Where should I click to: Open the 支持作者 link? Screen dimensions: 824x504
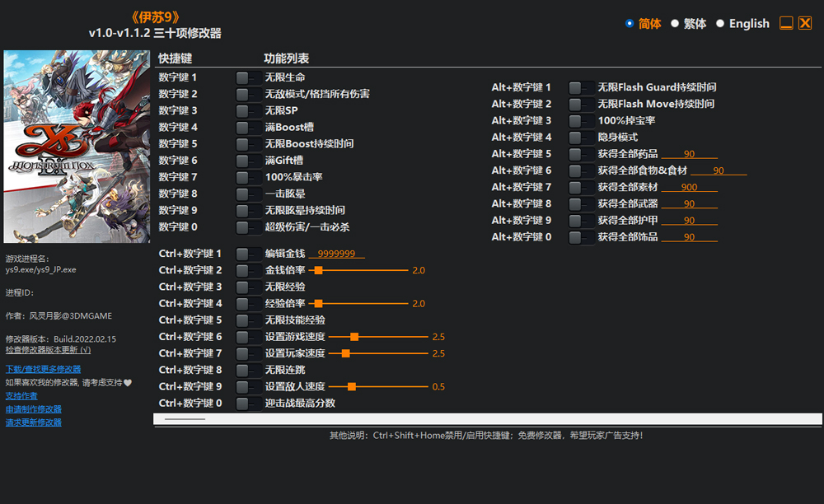[x=21, y=396]
